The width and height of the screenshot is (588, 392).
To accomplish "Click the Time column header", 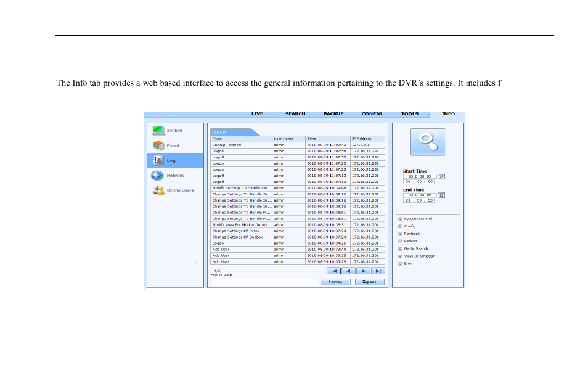I will point(328,139).
